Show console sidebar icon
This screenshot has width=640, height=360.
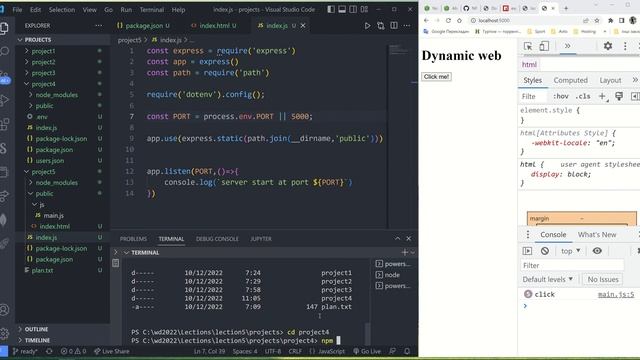[527, 251]
